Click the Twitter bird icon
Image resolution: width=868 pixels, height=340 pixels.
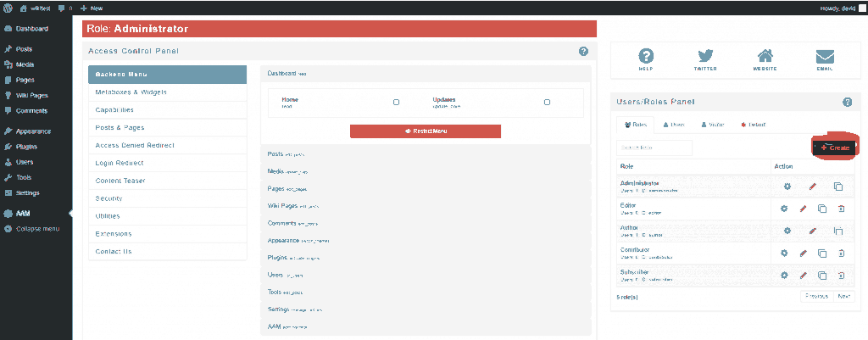click(705, 57)
